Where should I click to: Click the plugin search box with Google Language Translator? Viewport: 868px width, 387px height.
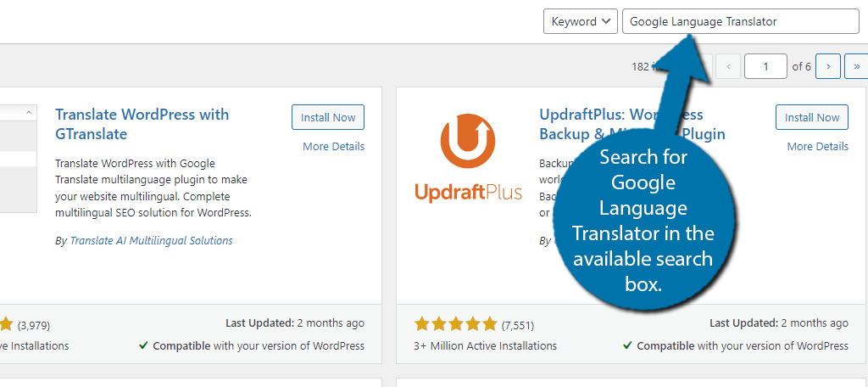[x=741, y=21]
